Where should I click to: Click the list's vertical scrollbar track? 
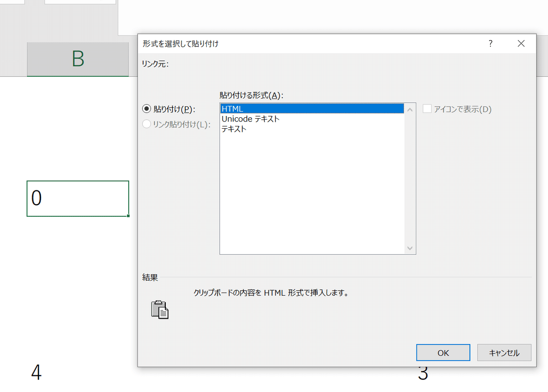pyautogui.click(x=410, y=178)
